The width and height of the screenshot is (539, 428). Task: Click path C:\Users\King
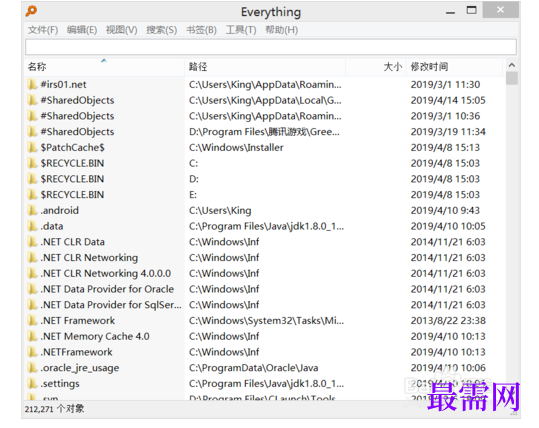[220, 210]
